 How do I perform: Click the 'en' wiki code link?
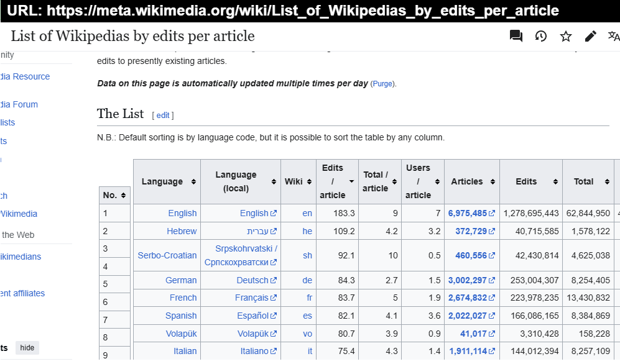tap(307, 213)
